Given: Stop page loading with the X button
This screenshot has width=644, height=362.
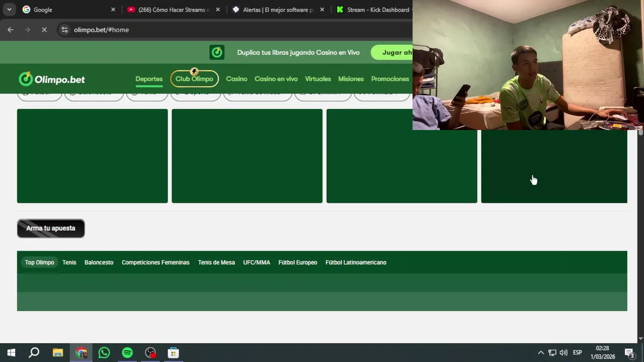Looking at the screenshot, I should point(44,30).
